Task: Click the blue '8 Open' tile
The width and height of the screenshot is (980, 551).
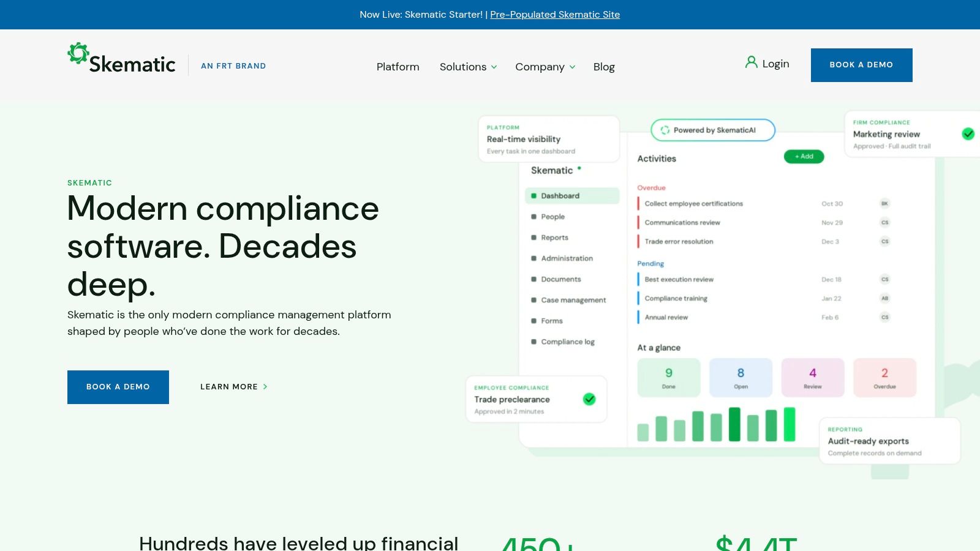Action: (x=741, y=378)
